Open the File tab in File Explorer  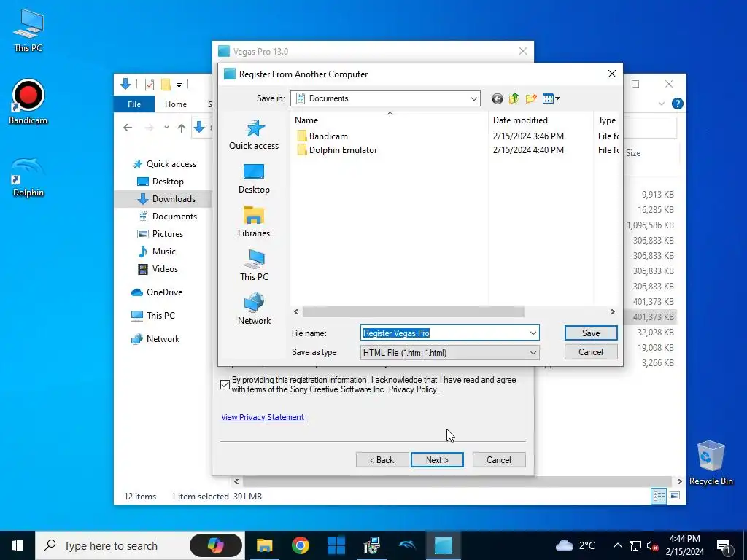click(134, 104)
